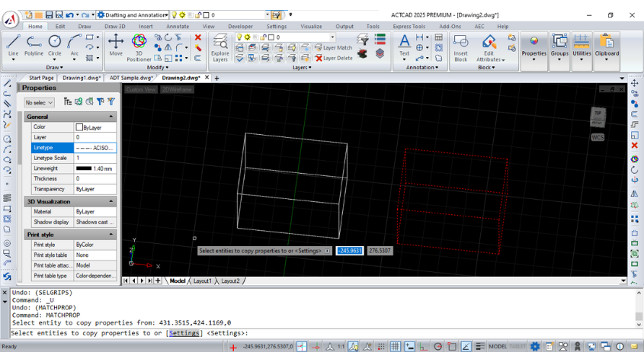Click Settings link in command line
Viewport: 644px width, 362px height.
tap(184, 333)
